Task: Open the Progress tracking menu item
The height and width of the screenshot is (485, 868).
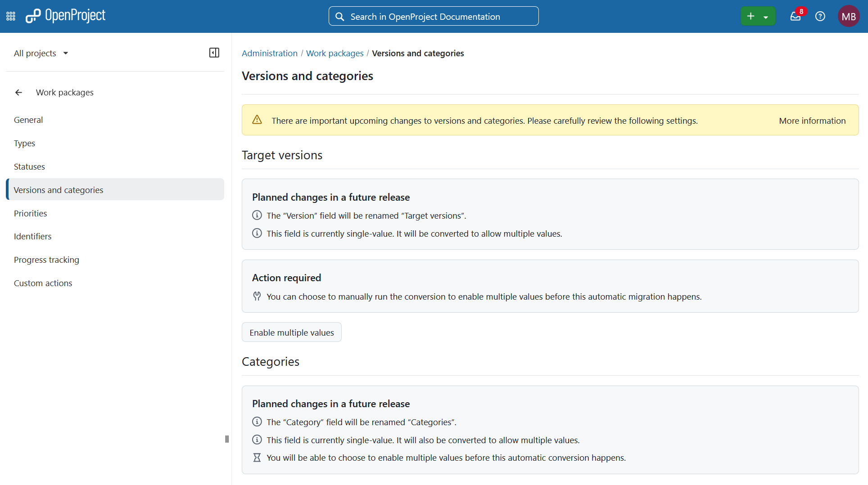Action: pos(115,260)
